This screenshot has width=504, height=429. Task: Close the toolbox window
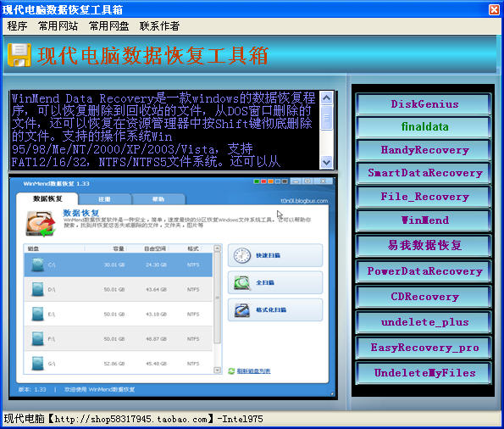495,9
